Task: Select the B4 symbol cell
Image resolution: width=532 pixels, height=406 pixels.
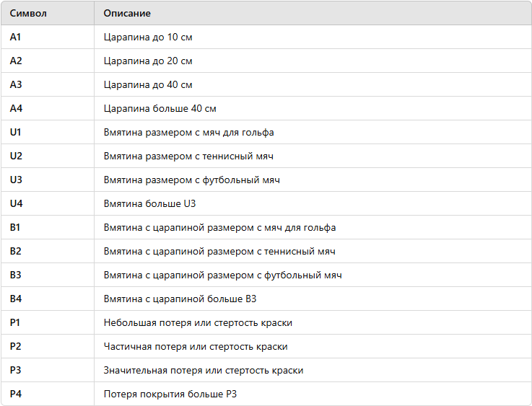Action: point(48,299)
